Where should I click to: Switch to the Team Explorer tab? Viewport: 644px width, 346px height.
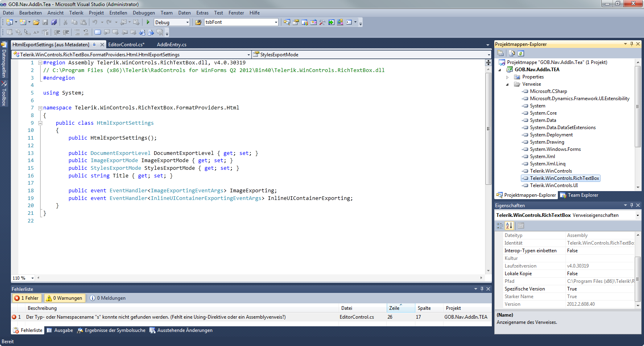point(579,195)
